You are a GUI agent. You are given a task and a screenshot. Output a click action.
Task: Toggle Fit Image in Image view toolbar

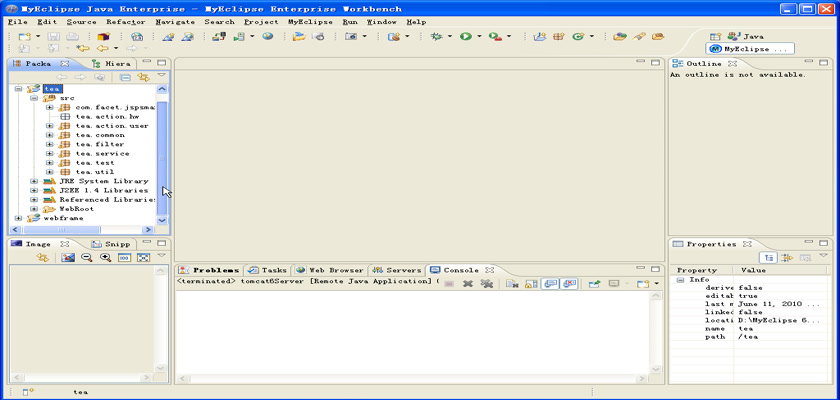tap(143, 258)
